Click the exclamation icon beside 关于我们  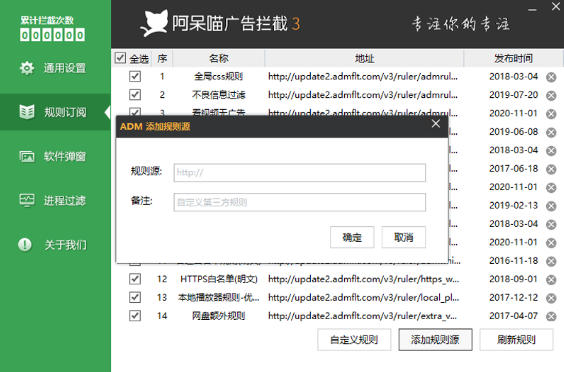pyautogui.click(x=25, y=245)
